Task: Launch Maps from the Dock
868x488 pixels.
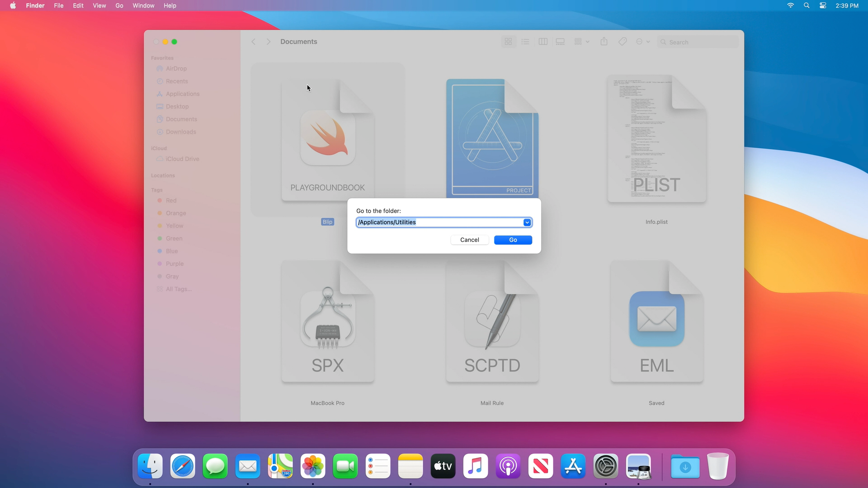Action: (x=280, y=466)
